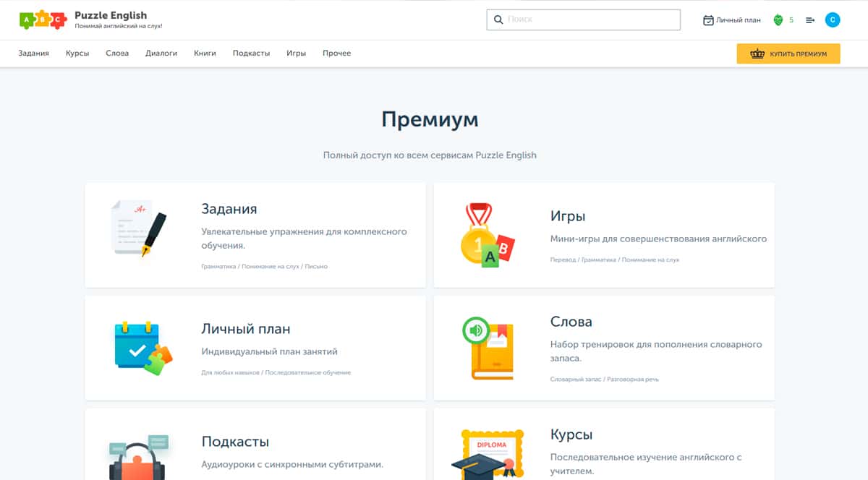The width and height of the screenshot is (868, 480).
Task: Click the blue calendar Личный план icon
Action: coord(140,348)
